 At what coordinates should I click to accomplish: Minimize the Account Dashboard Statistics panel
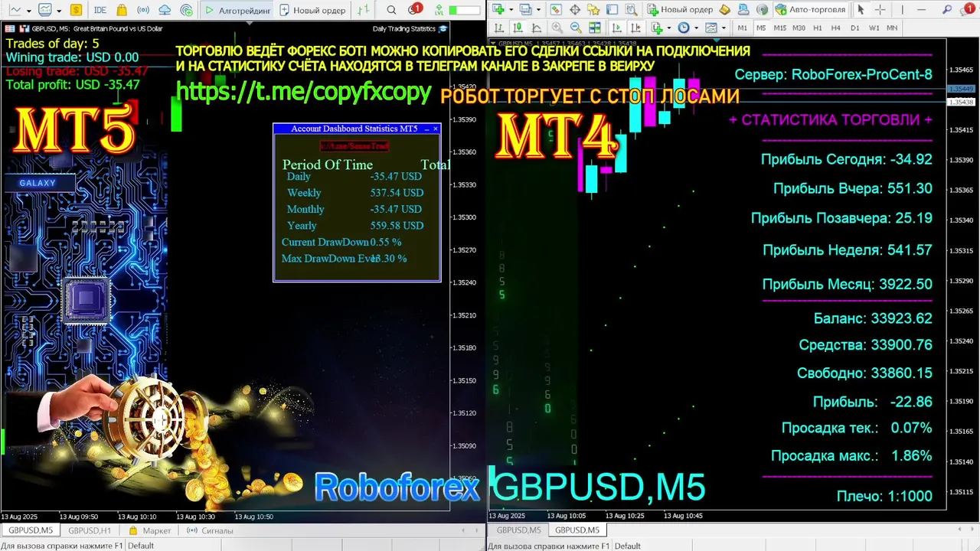point(426,129)
